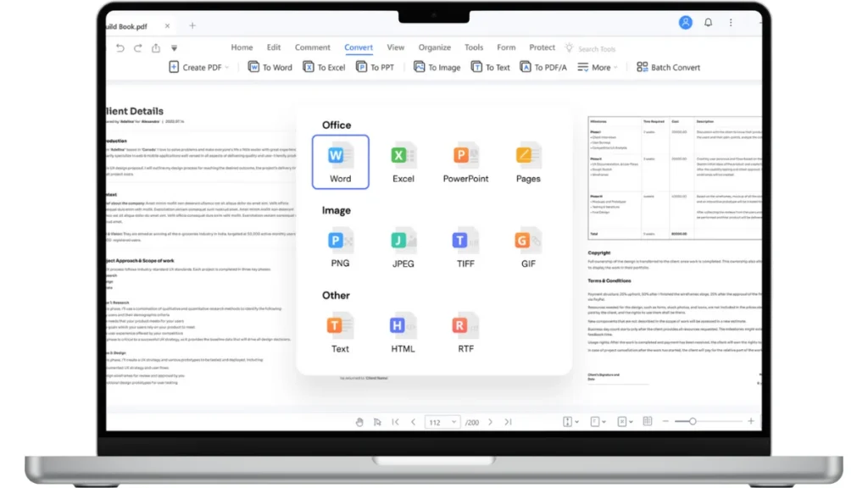
Task: Click the Batch Convert button
Action: (669, 67)
